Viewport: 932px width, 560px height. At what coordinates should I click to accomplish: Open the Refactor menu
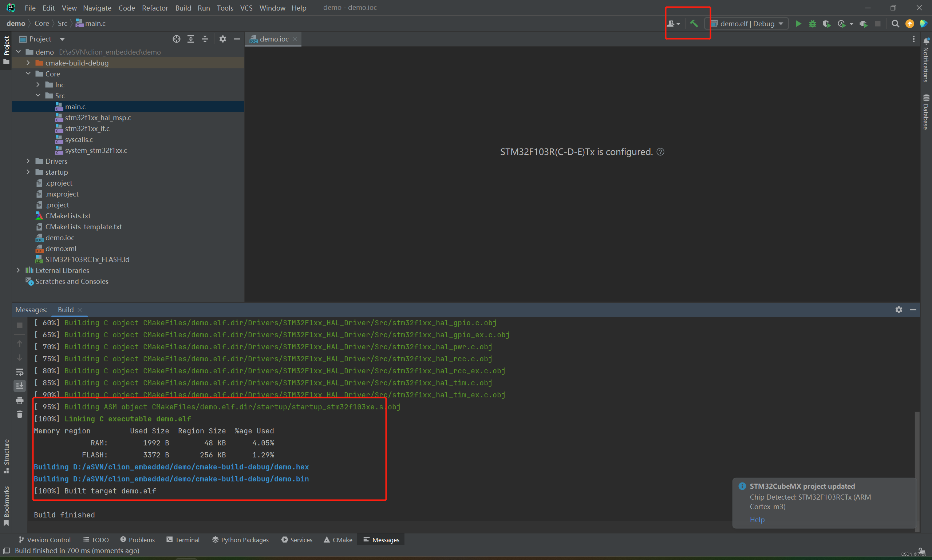pos(155,8)
